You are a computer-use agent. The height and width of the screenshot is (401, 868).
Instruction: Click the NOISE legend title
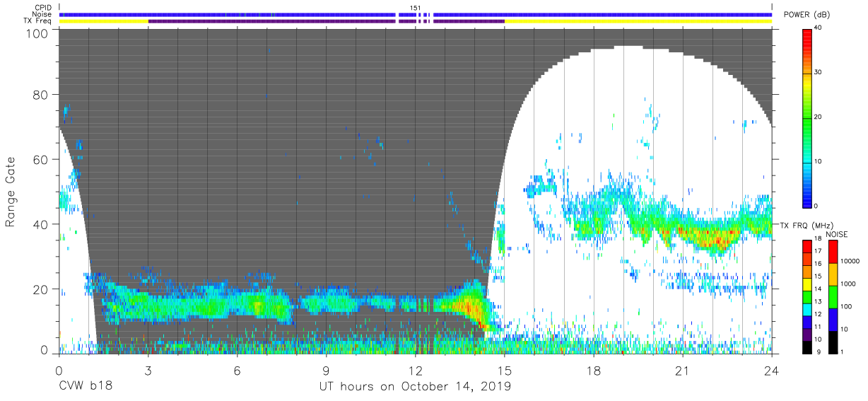[838, 235]
